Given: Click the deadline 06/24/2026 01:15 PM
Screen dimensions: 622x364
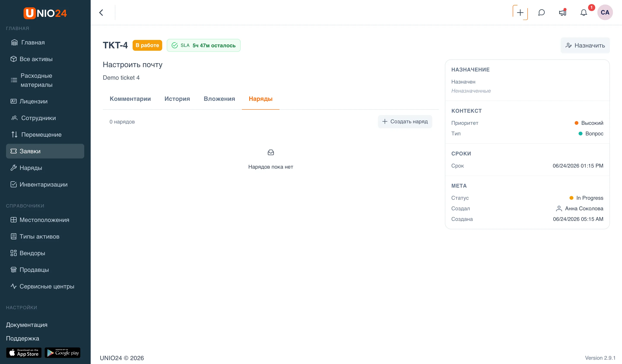Looking at the screenshot, I should click(x=578, y=166).
